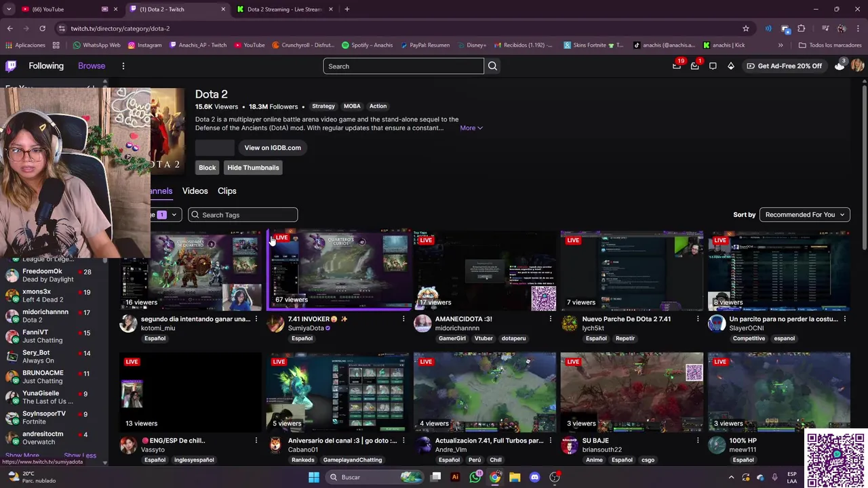The height and width of the screenshot is (488, 868).
Task: Click the Windows taskbar Buscar search box
Action: pos(374,477)
